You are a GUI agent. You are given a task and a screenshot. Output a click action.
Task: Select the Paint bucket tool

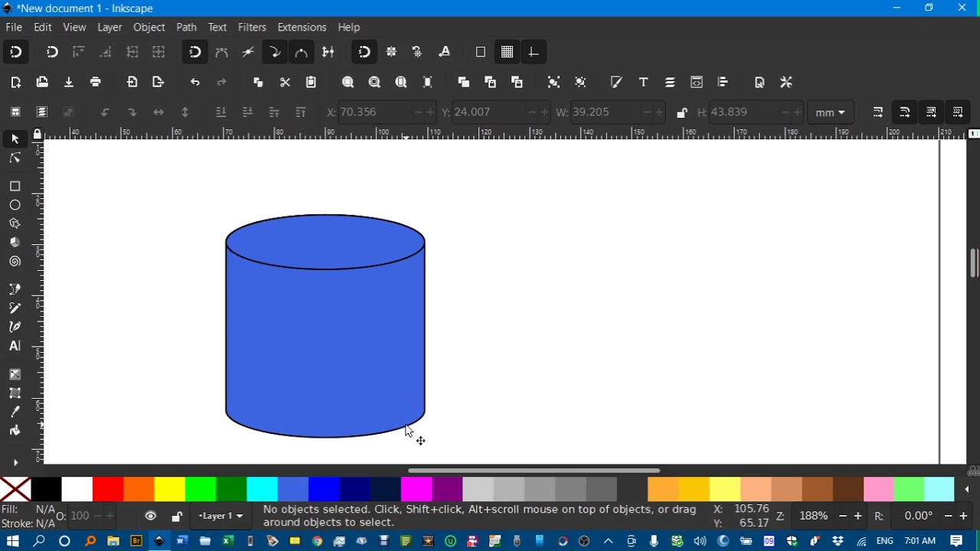pyautogui.click(x=15, y=431)
